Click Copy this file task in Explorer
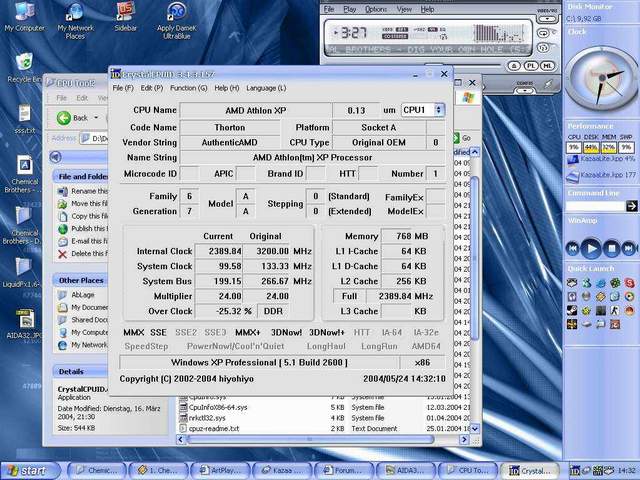 click(x=83, y=216)
